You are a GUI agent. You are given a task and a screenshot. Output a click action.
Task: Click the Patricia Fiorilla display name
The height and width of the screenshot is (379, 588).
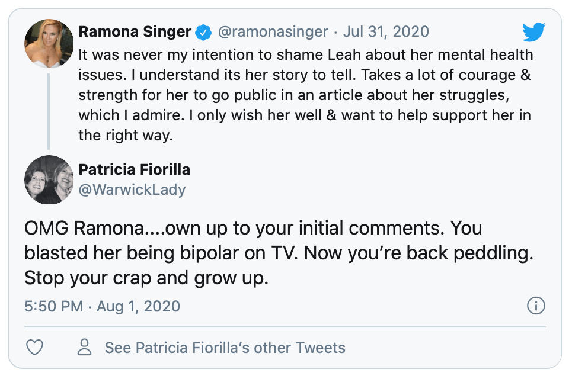[135, 169]
